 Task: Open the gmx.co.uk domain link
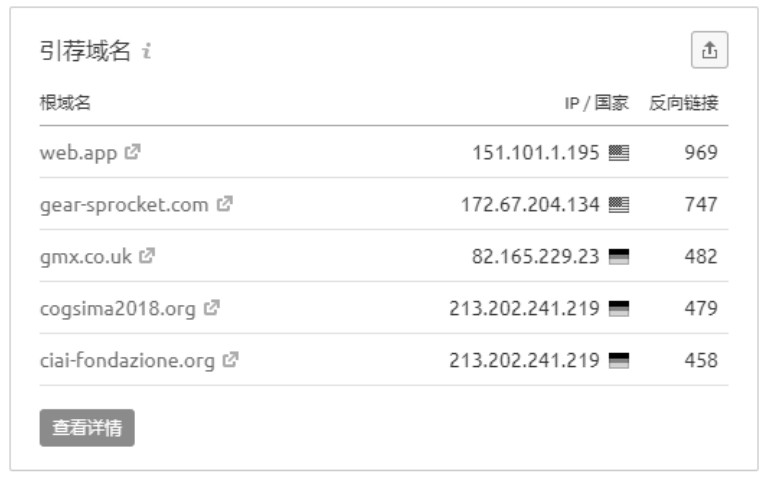(86, 256)
